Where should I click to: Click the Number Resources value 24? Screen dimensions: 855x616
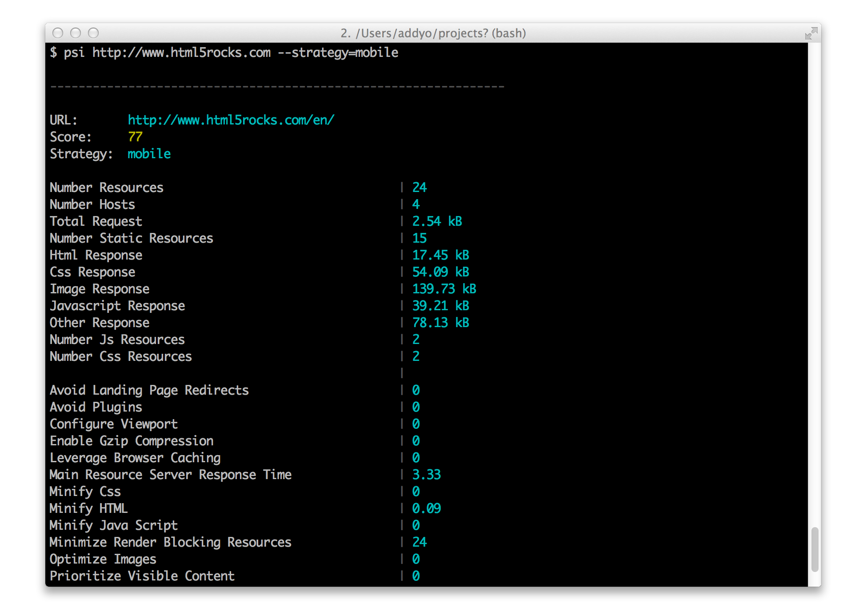[x=419, y=188]
